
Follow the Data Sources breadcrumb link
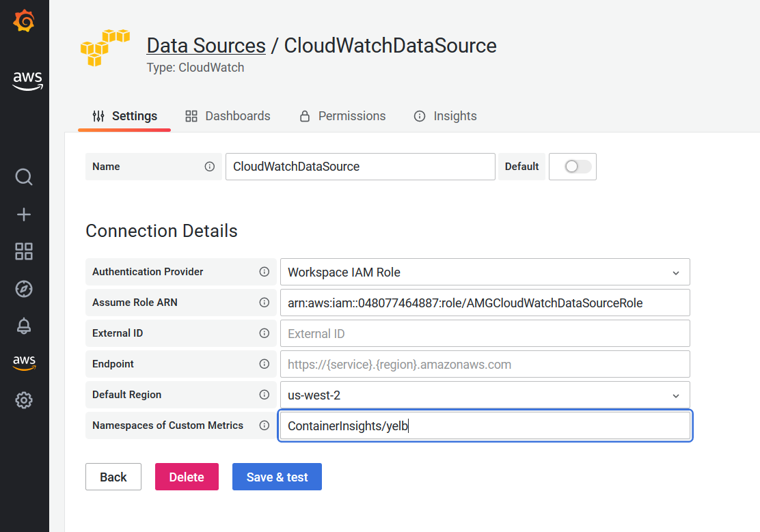pos(206,46)
